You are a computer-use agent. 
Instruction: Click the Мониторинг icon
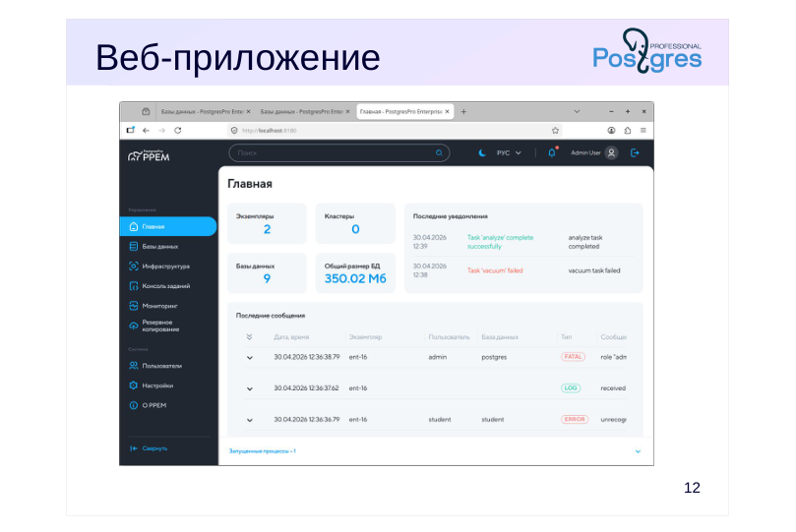pyautogui.click(x=134, y=306)
